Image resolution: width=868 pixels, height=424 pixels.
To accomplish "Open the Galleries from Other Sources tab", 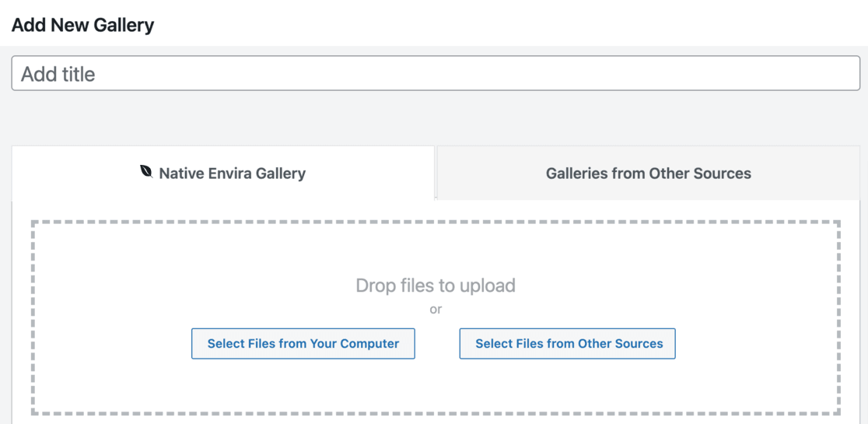I will tap(648, 173).
